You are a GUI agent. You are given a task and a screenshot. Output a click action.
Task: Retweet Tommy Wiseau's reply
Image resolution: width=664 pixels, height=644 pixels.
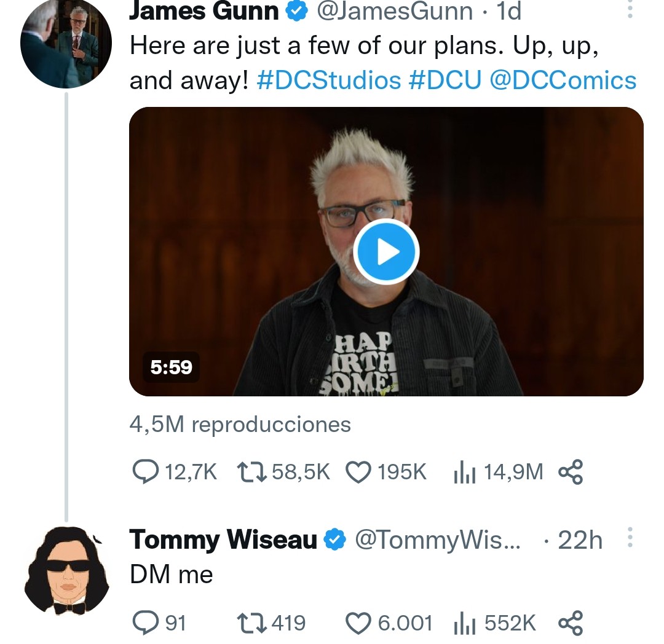click(x=251, y=623)
